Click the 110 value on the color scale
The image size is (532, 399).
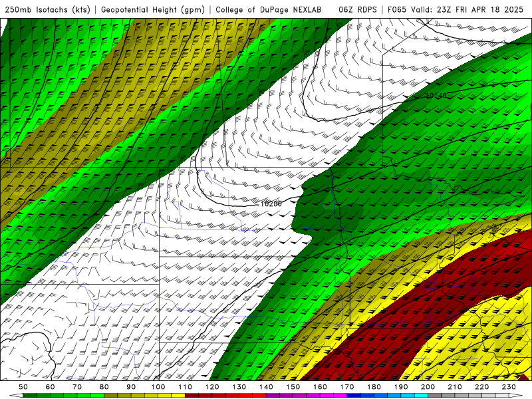(186, 387)
